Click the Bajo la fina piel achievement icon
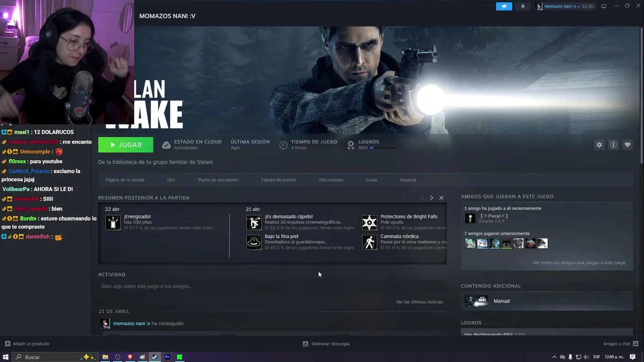Image resolution: width=644 pixels, height=362 pixels. pos(254,242)
